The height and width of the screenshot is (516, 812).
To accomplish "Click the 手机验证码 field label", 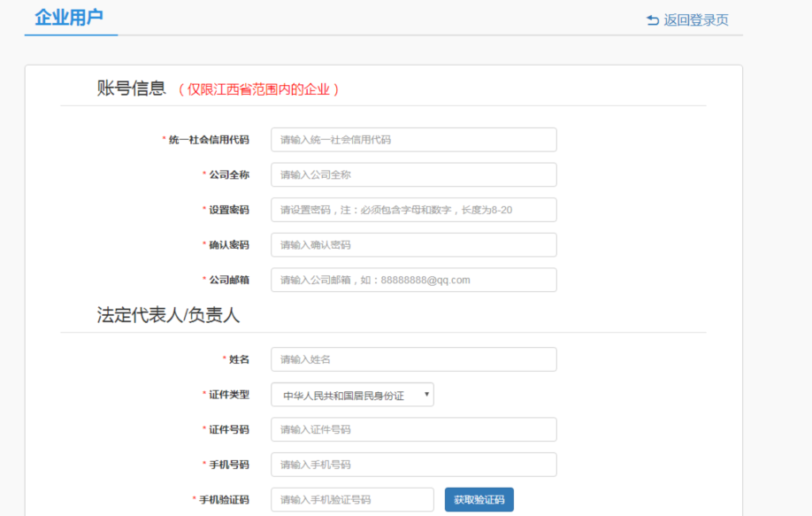I will (x=223, y=500).
